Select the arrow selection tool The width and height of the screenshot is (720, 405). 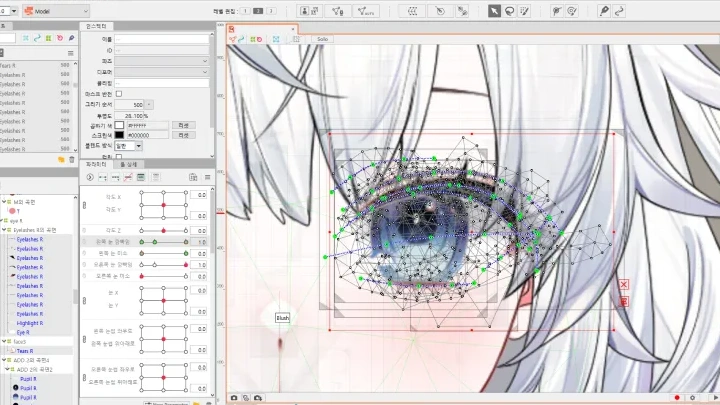(494, 11)
